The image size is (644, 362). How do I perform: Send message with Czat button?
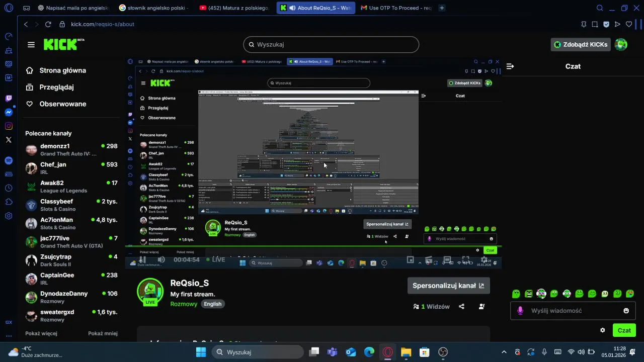[x=624, y=330]
